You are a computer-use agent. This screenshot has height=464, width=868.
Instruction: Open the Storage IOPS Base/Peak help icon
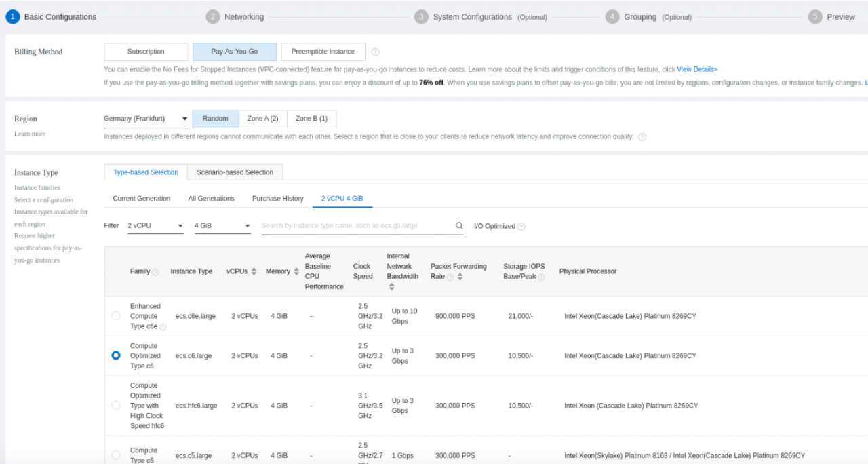[x=541, y=277]
